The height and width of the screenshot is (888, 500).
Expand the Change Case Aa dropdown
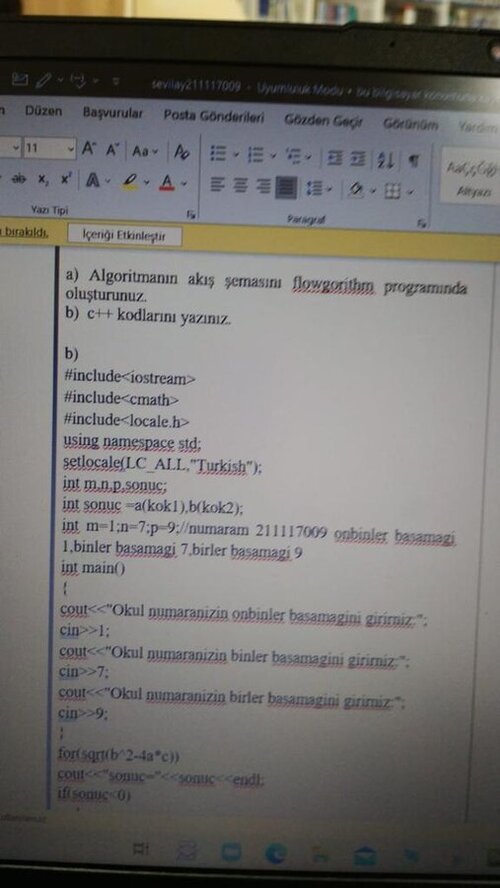pyautogui.click(x=144, y=151)
